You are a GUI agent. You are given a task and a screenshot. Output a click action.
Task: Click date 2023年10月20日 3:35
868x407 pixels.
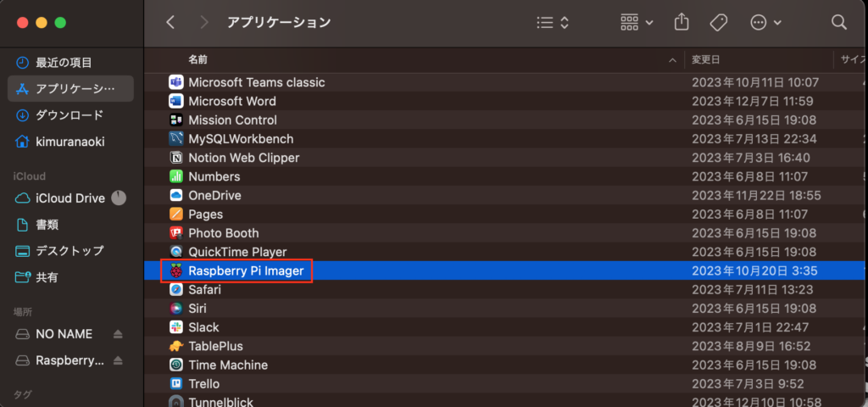(x=755, y=270)
